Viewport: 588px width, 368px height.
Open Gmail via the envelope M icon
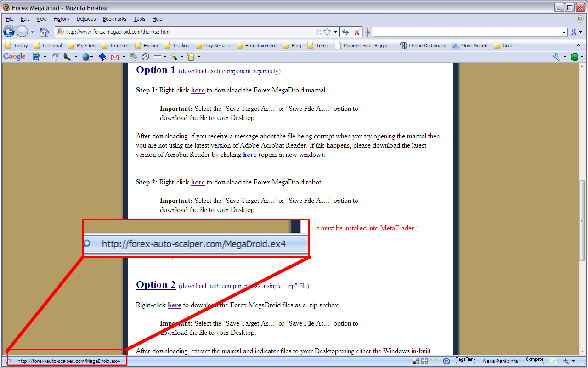click(115, 57)
